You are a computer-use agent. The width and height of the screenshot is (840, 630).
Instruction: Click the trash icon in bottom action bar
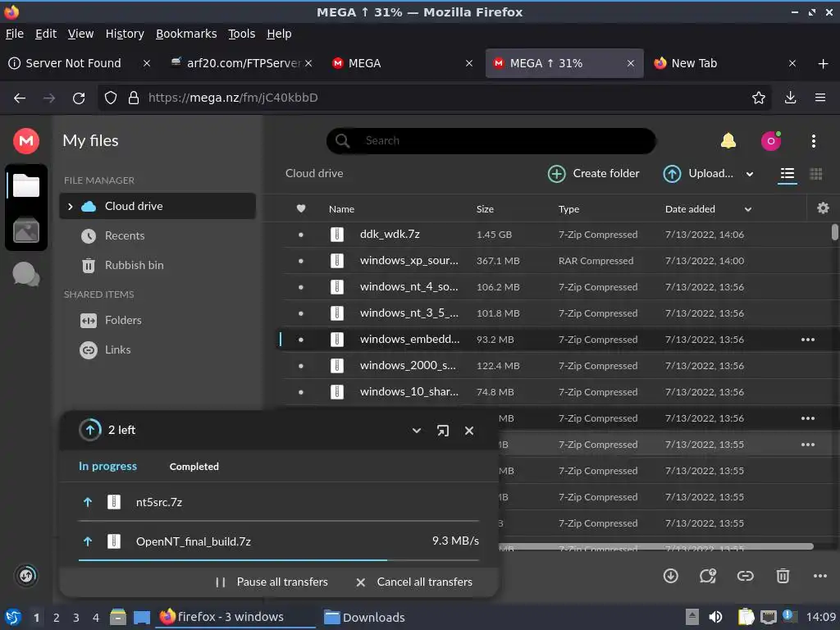pos(783,576)
